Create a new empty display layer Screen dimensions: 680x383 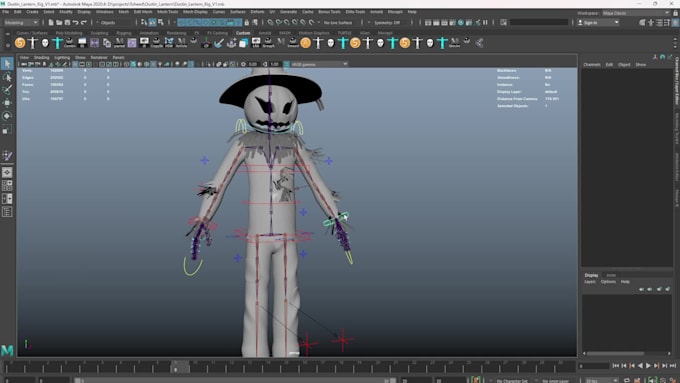click(x=659, y=288)
